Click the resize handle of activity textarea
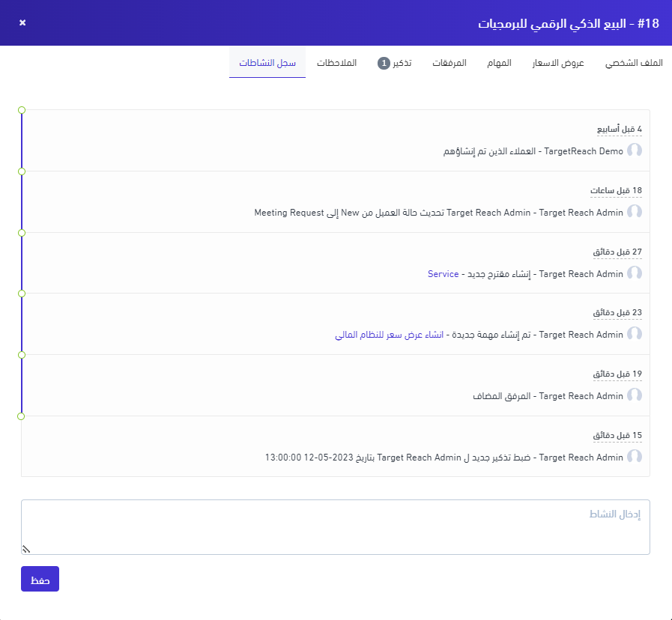Viewport: 672px width, 620px height. click(x=25, y=549)
